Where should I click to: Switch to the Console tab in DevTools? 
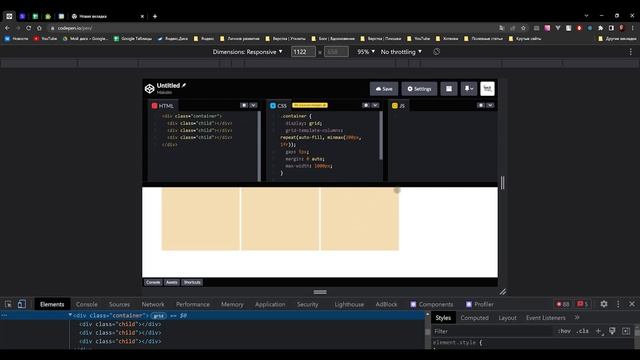87,304
